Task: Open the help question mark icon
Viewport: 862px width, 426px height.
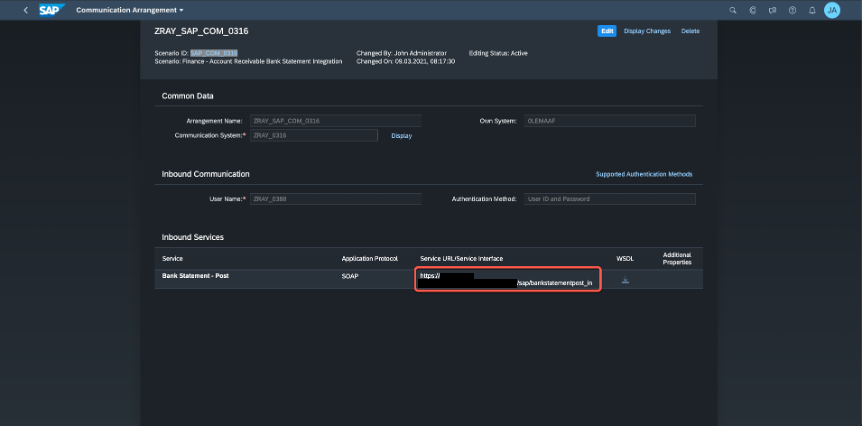Action: pos(792,10)
